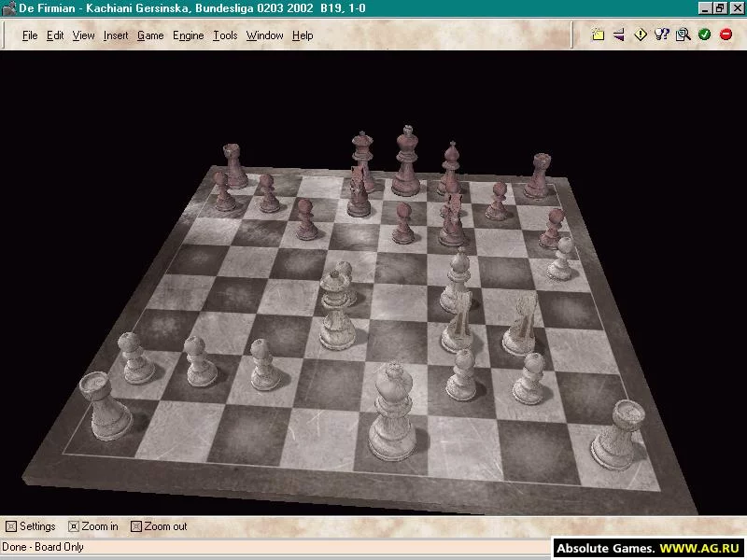Screen dimensions: 747x560
Task: Click the green check mark icon
Action: click(705, 35)
